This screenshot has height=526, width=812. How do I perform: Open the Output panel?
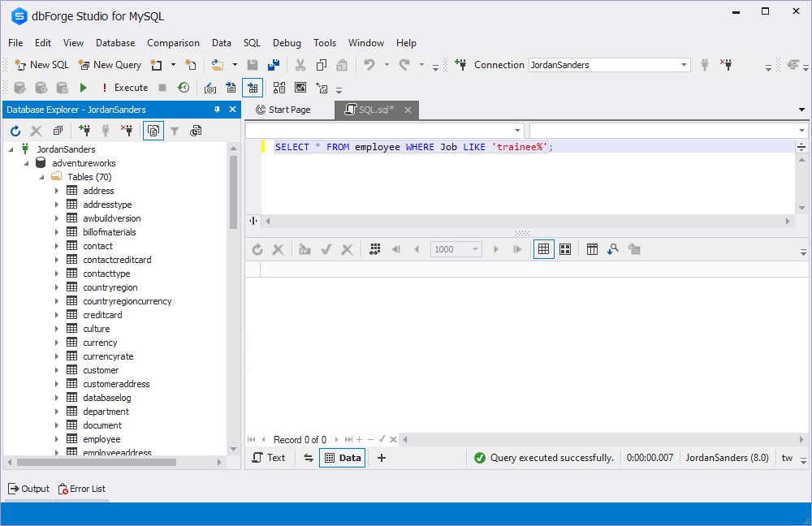pos(29,489)
